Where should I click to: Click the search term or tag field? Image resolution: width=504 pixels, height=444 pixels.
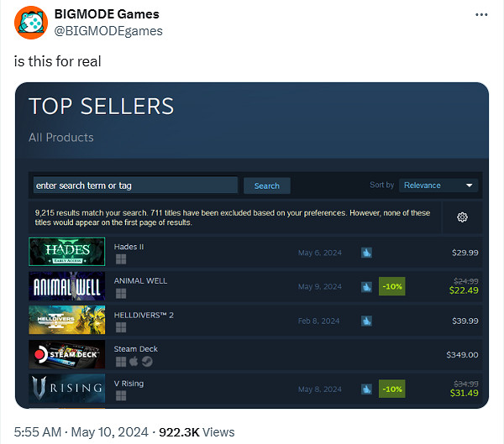(135, 185)
